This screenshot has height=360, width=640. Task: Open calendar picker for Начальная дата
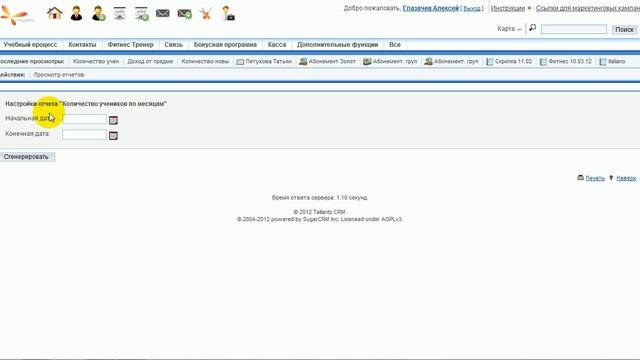[x=113, y=120]
